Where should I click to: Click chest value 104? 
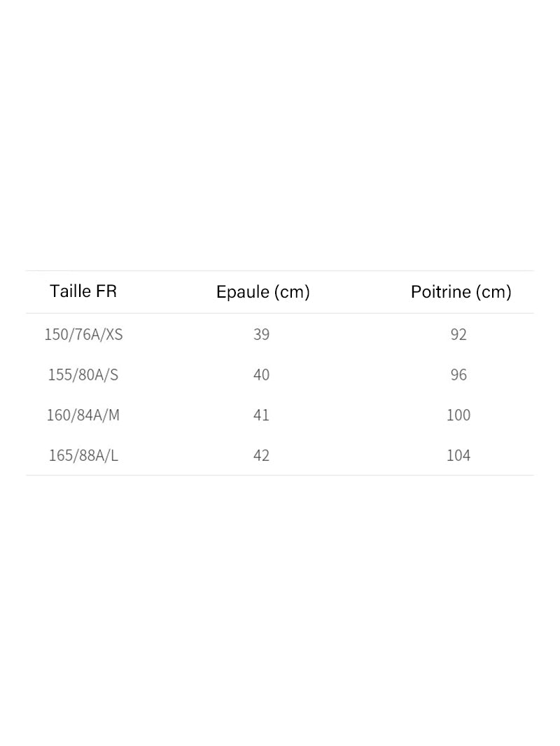pyautogui.click(x=458, y=456)
